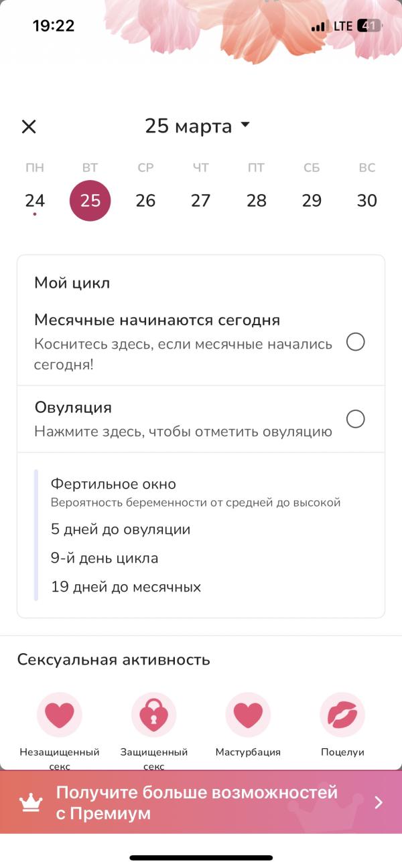Pick Saturday 29 in the week strip
Screen dimensions: 402x868
pyautogui.click(x=312, y=200)
